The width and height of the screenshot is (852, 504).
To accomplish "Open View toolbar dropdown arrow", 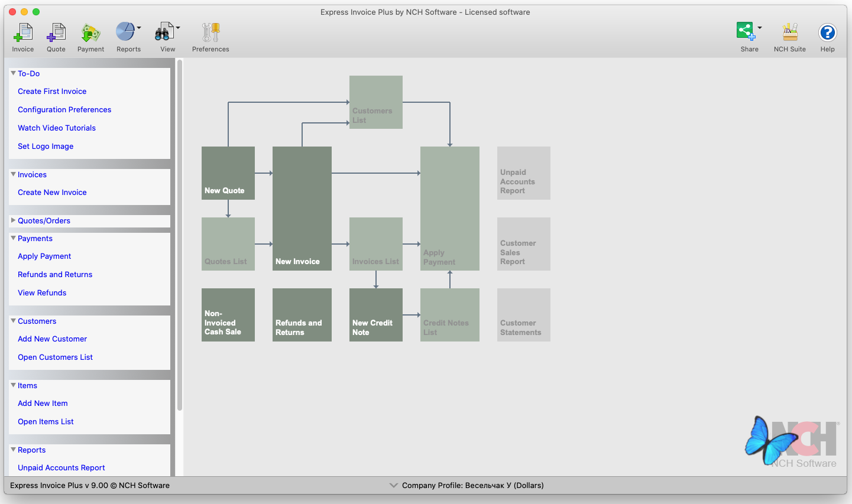I will 178,28.
